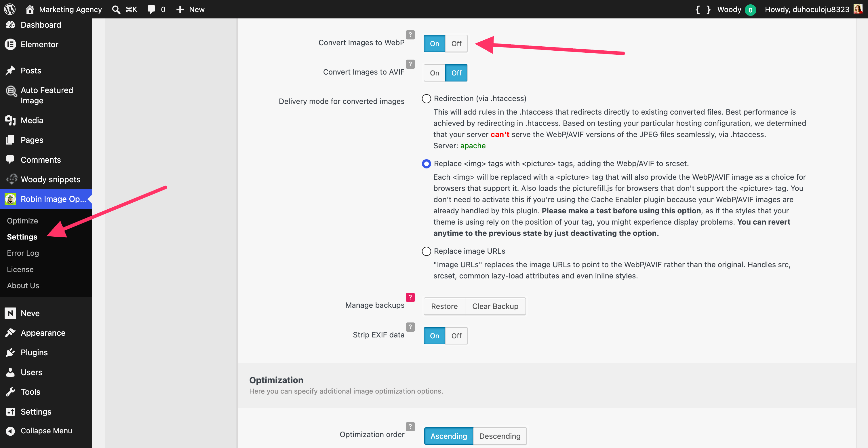Screen dimensions: 868x448
Task: Click the help icon beside Optimization order
Action: (410, 426)
